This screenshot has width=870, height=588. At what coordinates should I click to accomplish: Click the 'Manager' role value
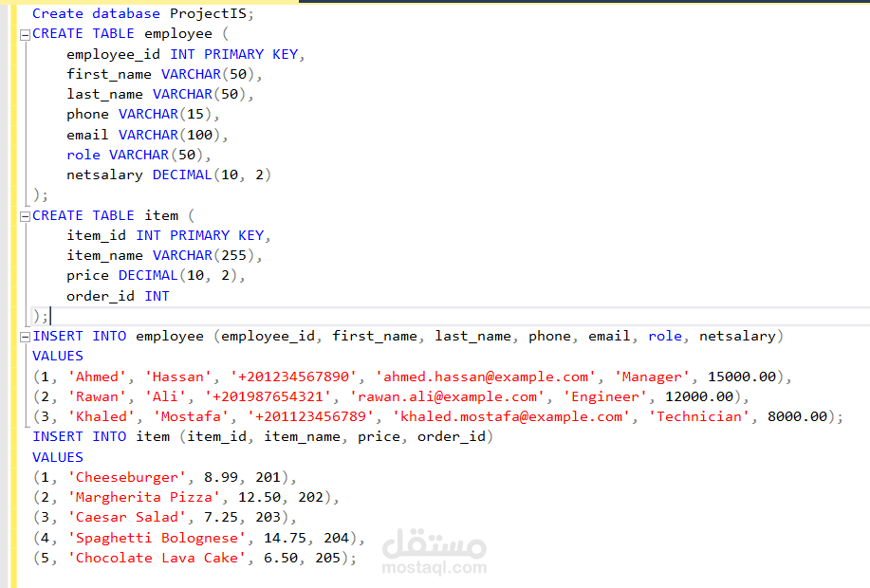coord(652,377)
